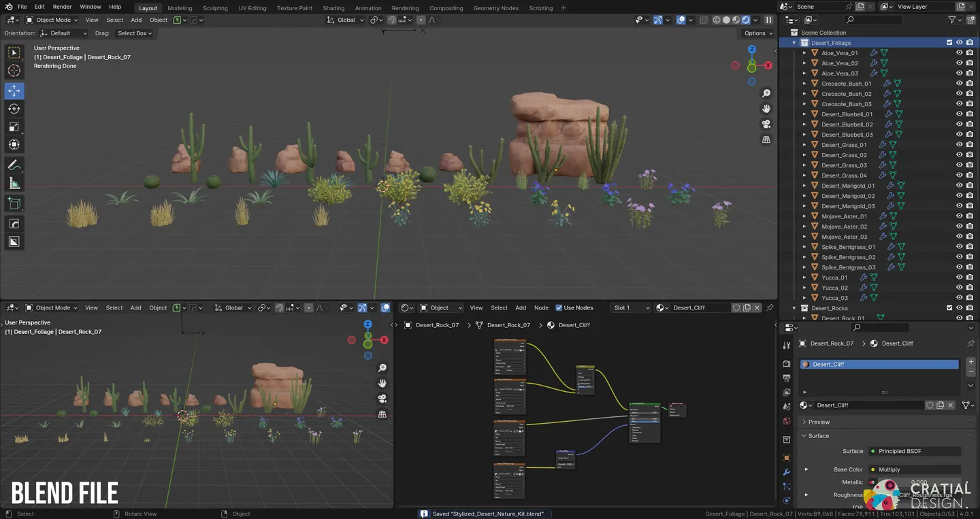
Task: Uncheck Desert_Rocks collection checkbox
Action: 949,308
